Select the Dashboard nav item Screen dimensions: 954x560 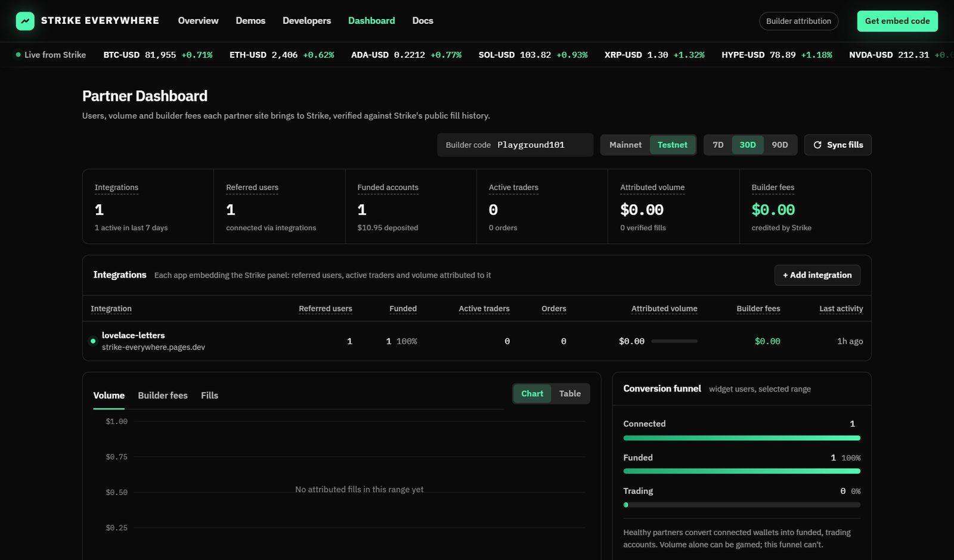click(x=371, y=21)
